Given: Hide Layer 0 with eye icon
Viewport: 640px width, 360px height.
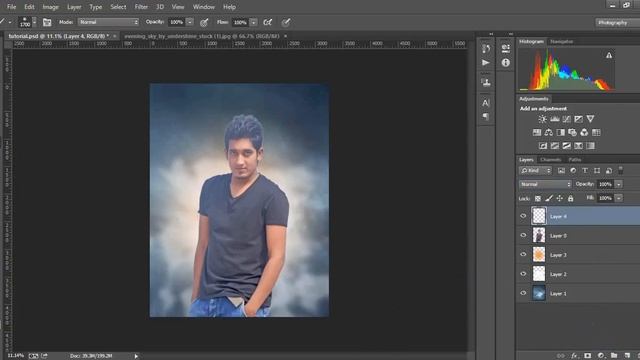Looking at the screenshot, I should (523, 236).
